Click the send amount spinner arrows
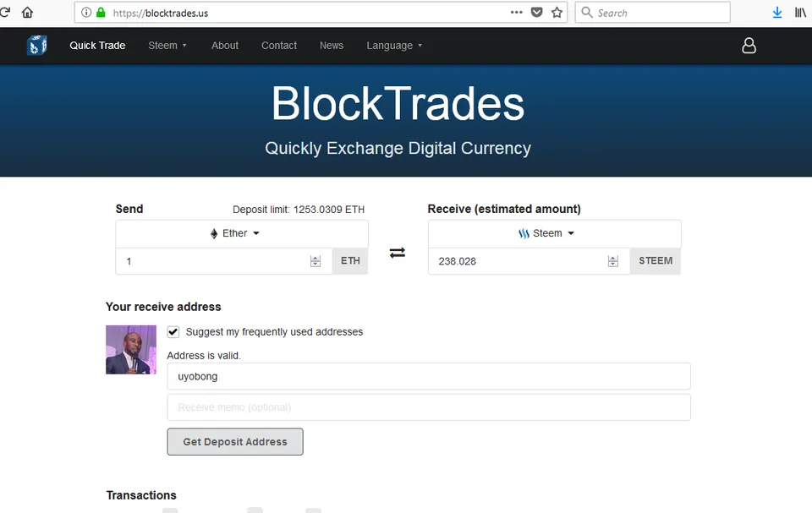 coord(315,261)
